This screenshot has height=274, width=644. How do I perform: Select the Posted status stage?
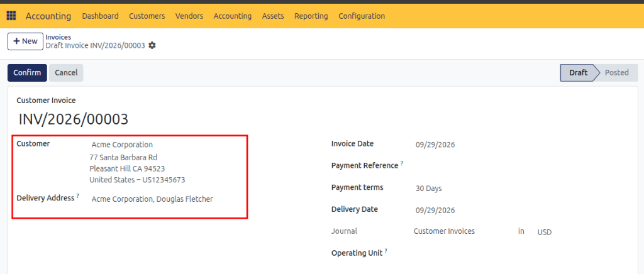click(x=616, y=73)
